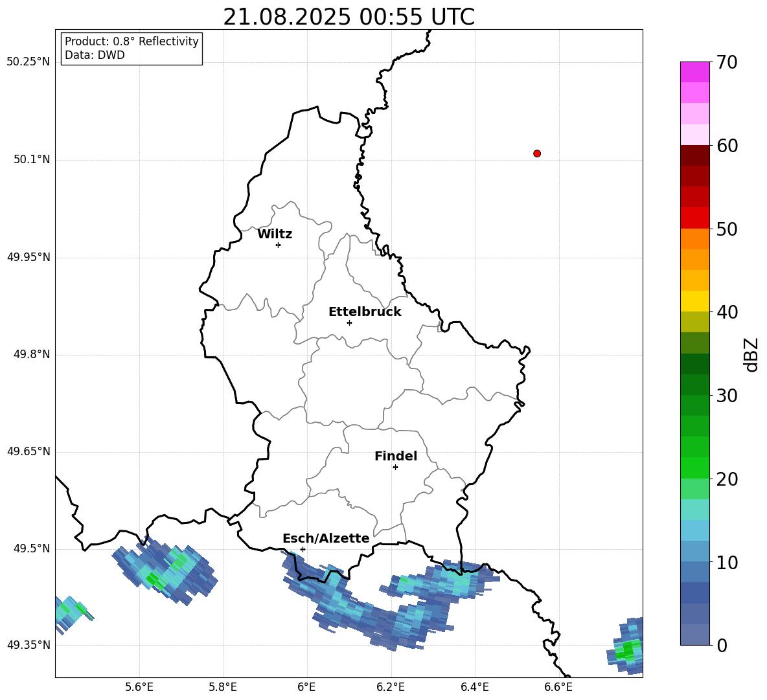Click the olive colorbar segment below 40
This screenshot has width=767, height=700.
694,322
